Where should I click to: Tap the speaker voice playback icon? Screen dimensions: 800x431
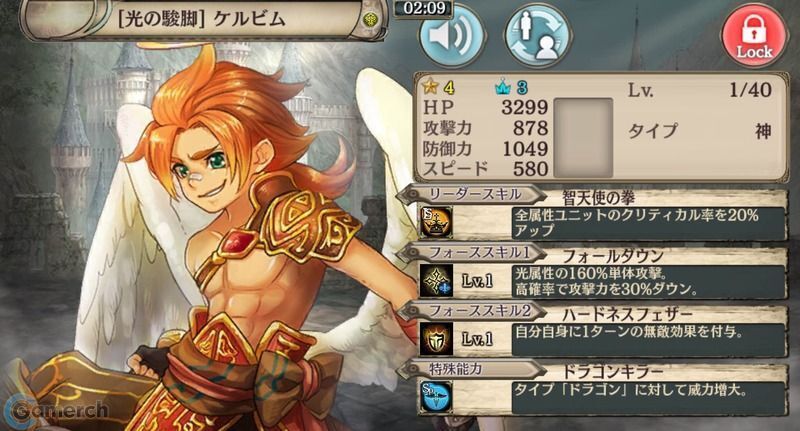[451, 36]
